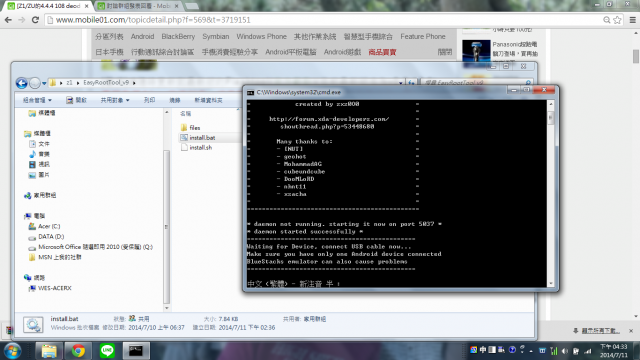Click 新增資料夾 toolbar button
Image resolution: width=640 pixels, height=360 pixels.
[x=208, y=100]
